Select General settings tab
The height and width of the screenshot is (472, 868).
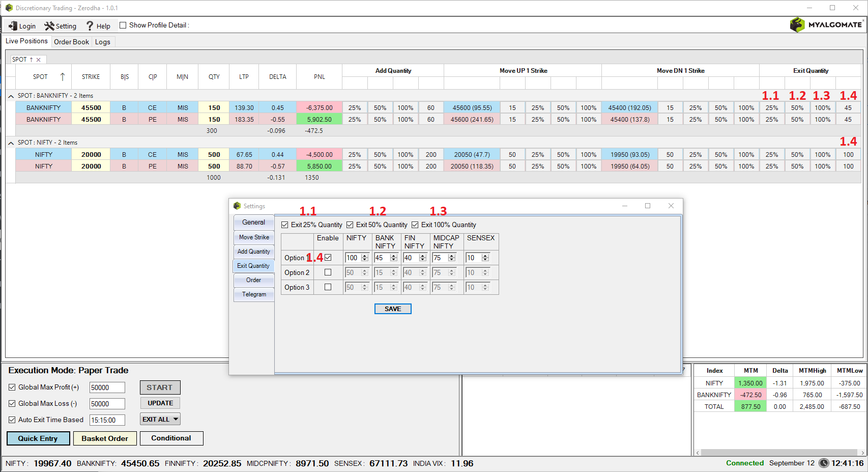(253, 223)
